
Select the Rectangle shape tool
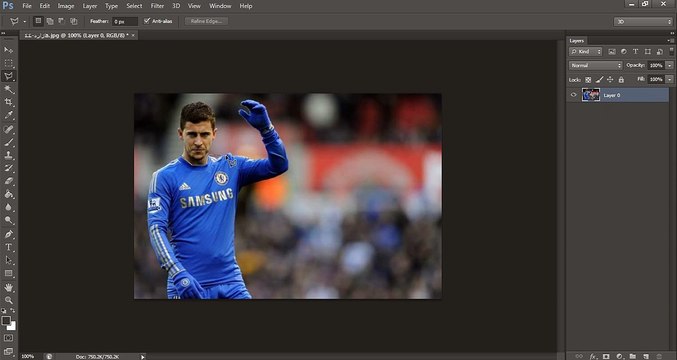tap(8, 273)
